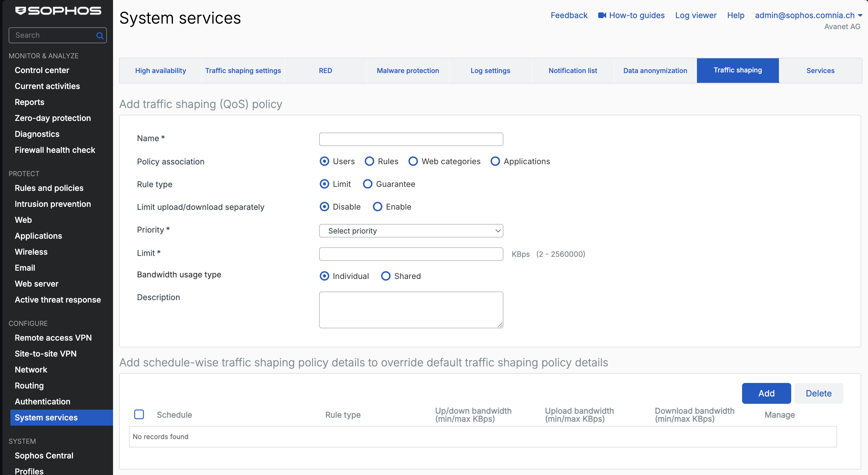
Task: Click the Sophos logo
Action: coord(58,11)
